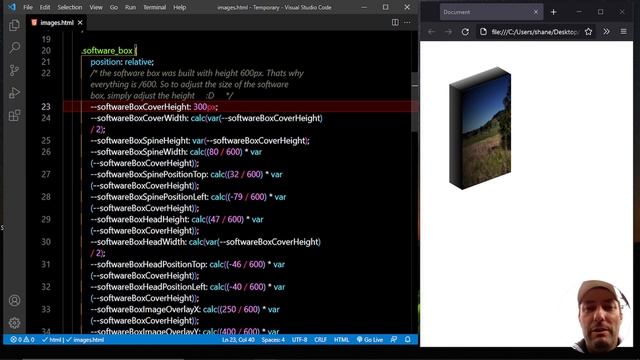Image resolution: width=640 pixels, height=360 pixels.
Task: Click --softwareBoxSpineHeight property name
Action: pyautogui.click(x=140, y=141)
